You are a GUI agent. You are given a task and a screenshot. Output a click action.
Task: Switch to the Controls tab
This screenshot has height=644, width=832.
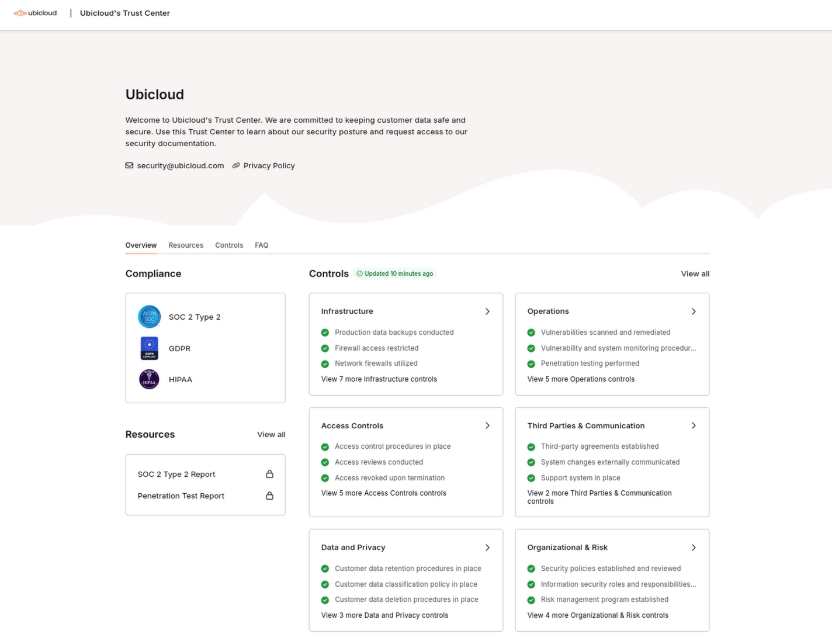pyautogui.click(x=229, y=245)
